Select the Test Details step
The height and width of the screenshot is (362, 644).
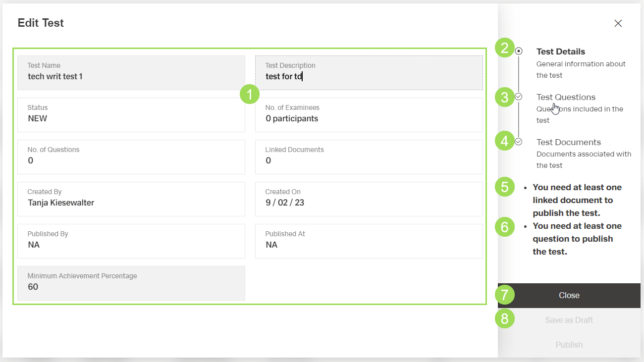pyautogui.click(x=560, y=52)
